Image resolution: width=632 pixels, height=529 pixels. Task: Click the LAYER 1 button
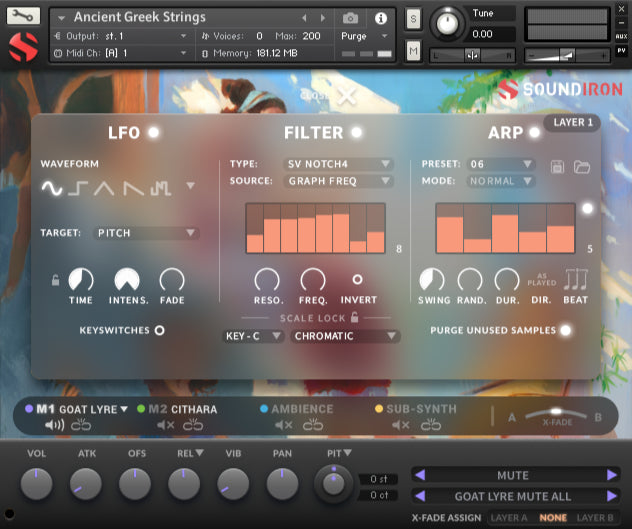[x=572, y=123]
